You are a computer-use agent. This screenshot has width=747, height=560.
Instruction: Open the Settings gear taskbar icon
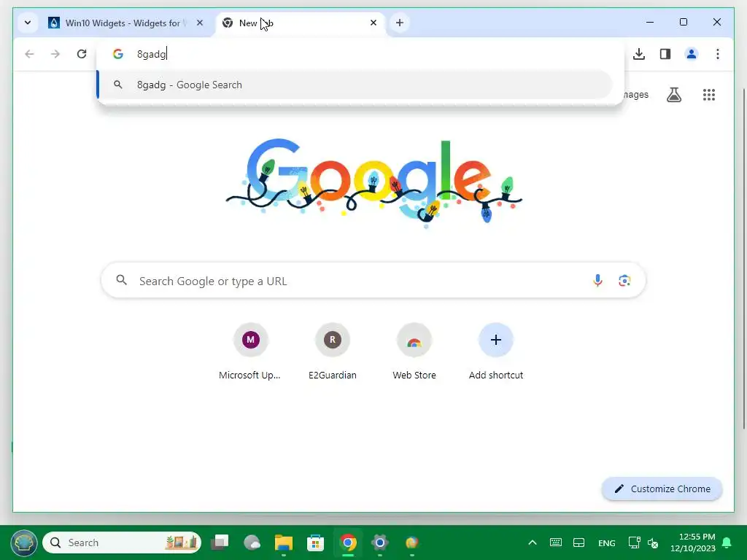pos(379,542)
